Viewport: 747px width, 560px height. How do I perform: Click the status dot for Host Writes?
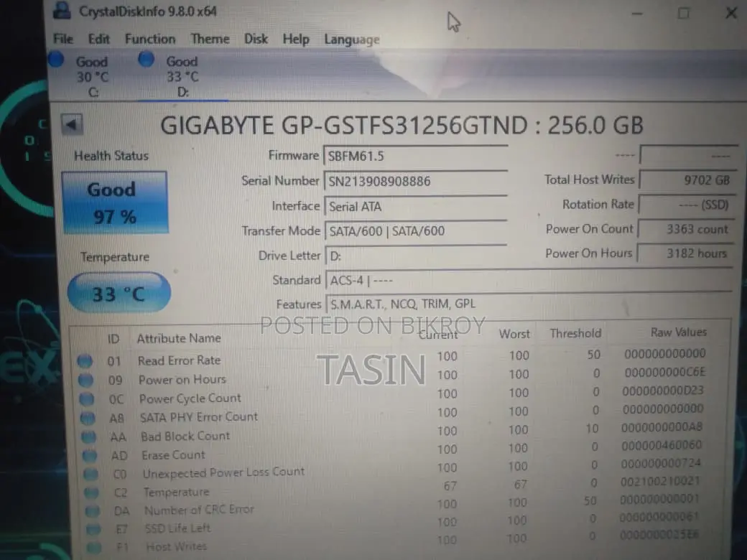tap(94, 546)
